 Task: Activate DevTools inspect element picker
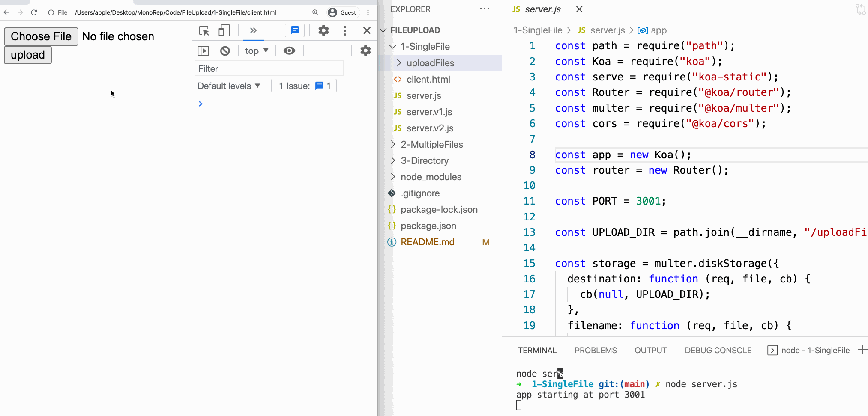coord(204,30)
